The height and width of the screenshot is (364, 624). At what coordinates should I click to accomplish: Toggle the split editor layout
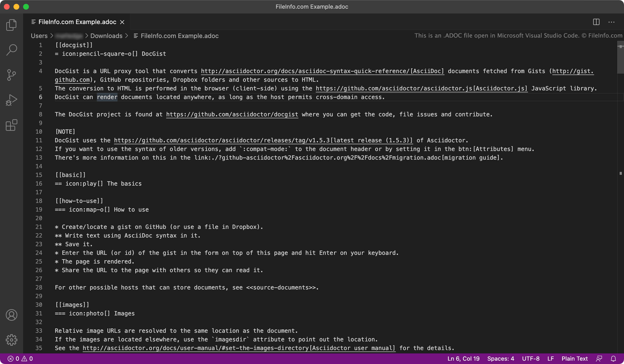click(x=596, y=22)
